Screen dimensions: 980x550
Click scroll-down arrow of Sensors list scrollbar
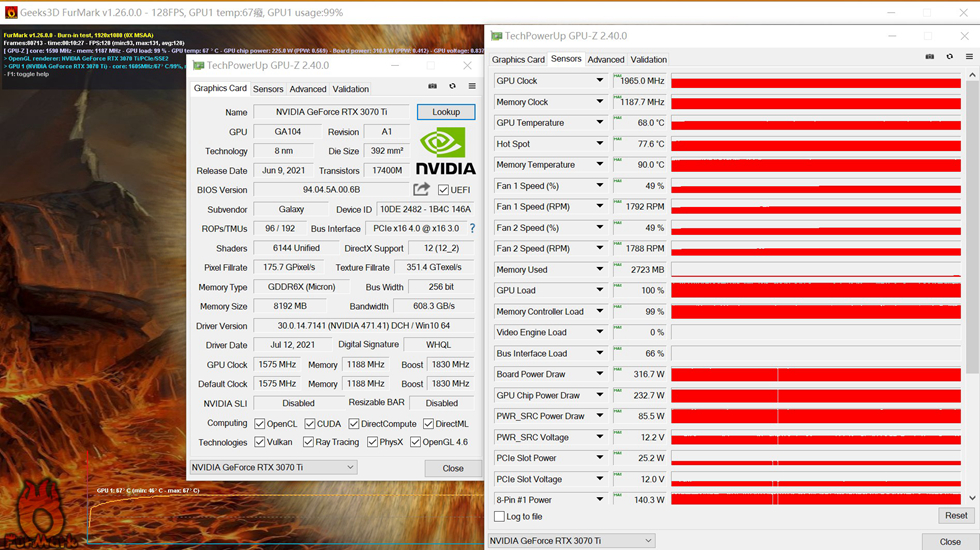click(x=972, y=498)
